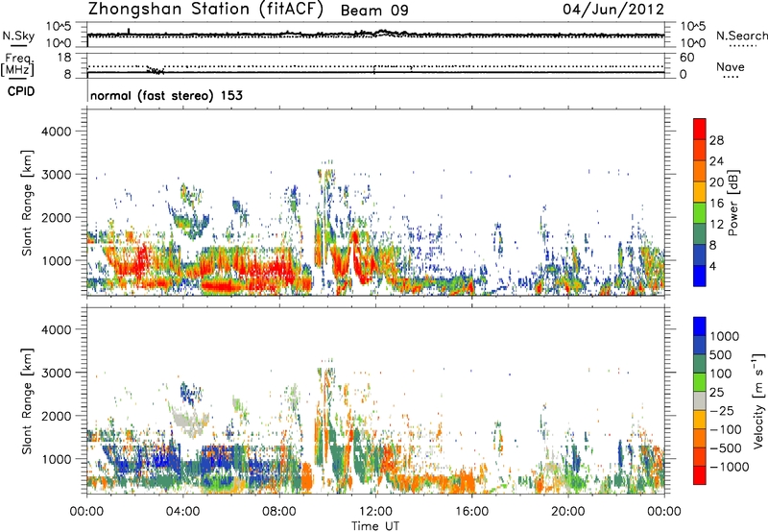The width and height of the screenshot is (768, 532).
Task: Click the Velocity colorbar gray segment
Action: click(x=700, y=400)
